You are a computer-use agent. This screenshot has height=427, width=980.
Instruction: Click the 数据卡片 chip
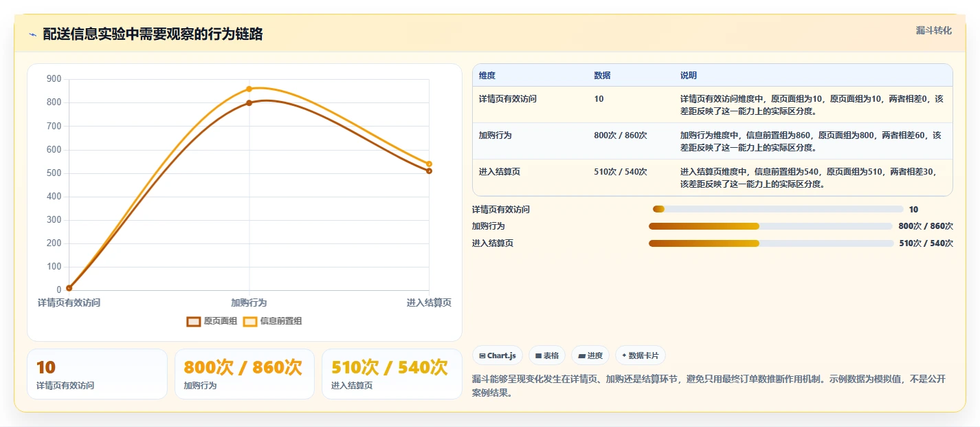pyautogui.click(x=640, y=355)
